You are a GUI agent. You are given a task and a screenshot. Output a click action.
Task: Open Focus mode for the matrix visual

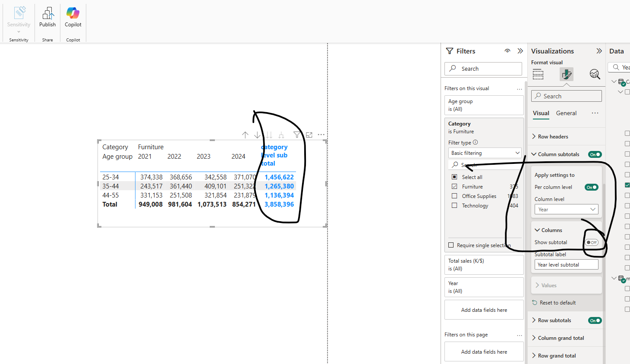click(x=309, y=135)
